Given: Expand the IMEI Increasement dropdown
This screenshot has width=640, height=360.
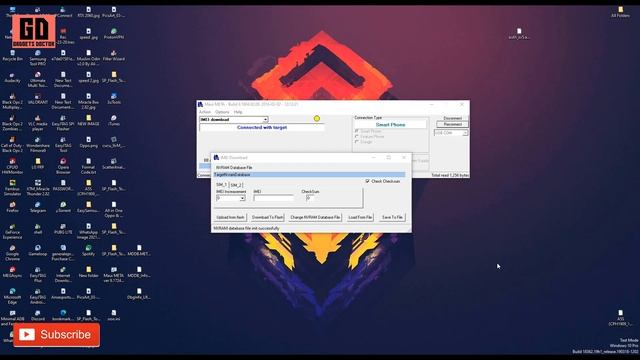Looking at the screenshot, I should pyautogui.click(x=242, y=198).
